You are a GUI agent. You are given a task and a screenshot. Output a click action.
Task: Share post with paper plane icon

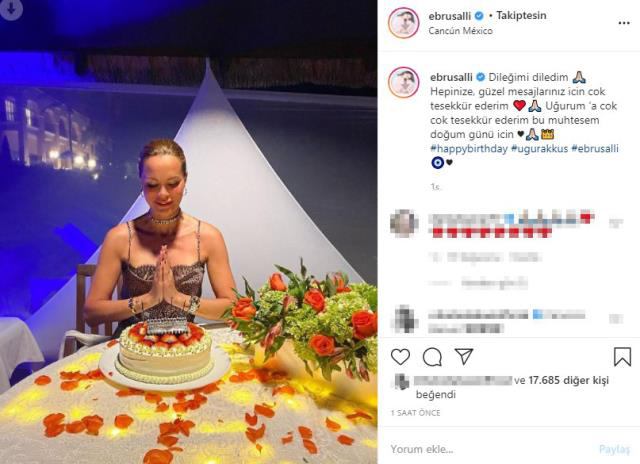464,357
